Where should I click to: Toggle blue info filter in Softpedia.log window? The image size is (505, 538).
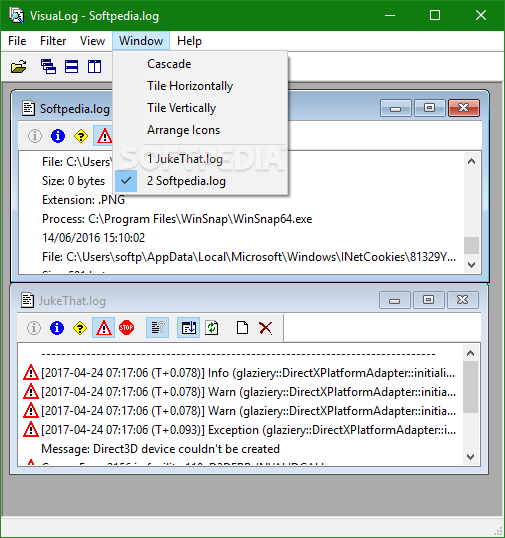[x=58, y=136]
